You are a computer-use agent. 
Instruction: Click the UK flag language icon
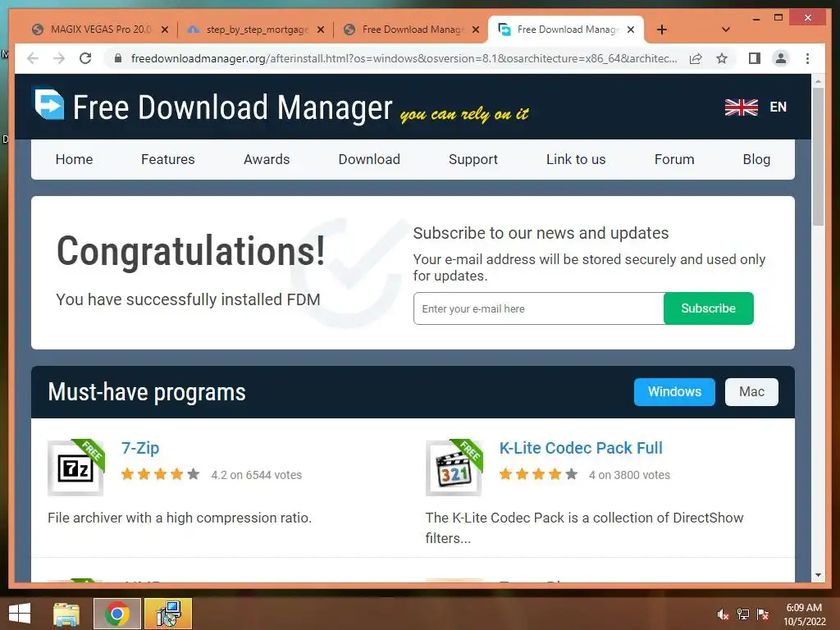click(742, 107)
